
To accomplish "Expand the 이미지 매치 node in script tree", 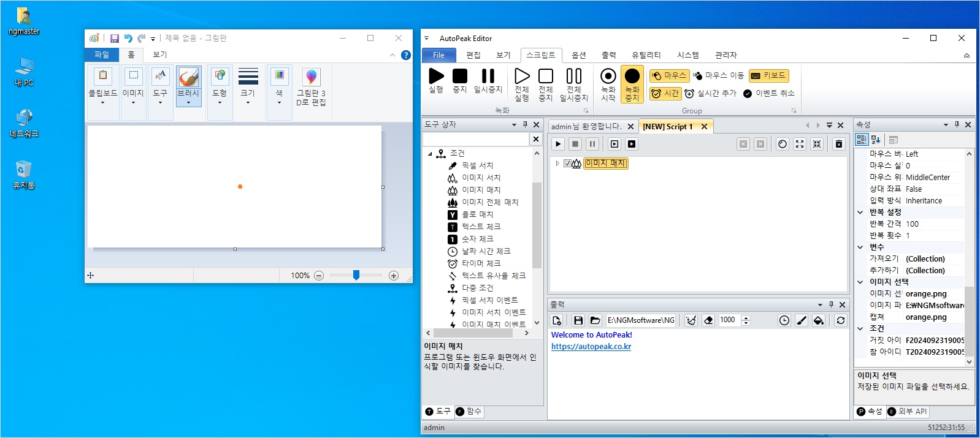I will pyautogui.click(x=557, y=164).
